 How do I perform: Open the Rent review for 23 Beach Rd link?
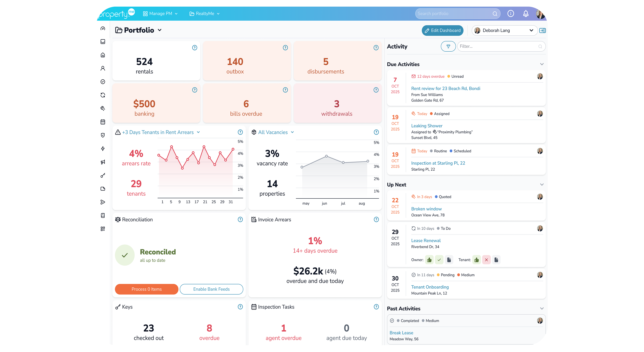[445, 89]
